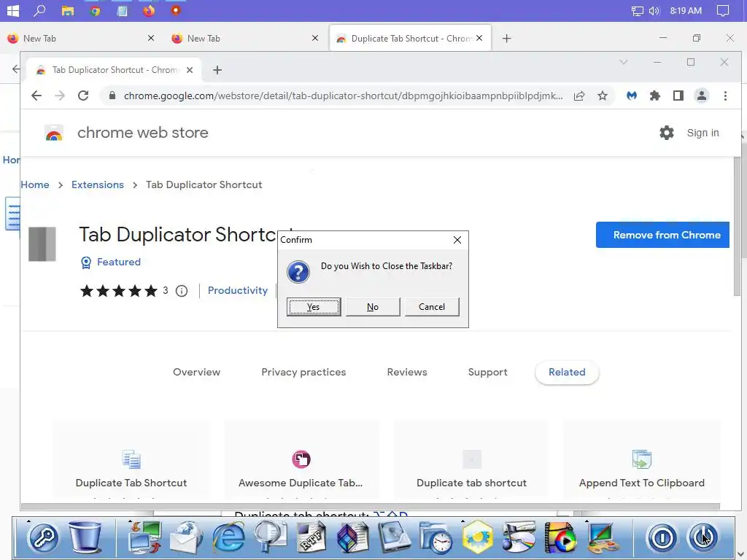Launch the film media player dock icon
The height and width of the screenshot is (560, 747).
click(560, 537)
